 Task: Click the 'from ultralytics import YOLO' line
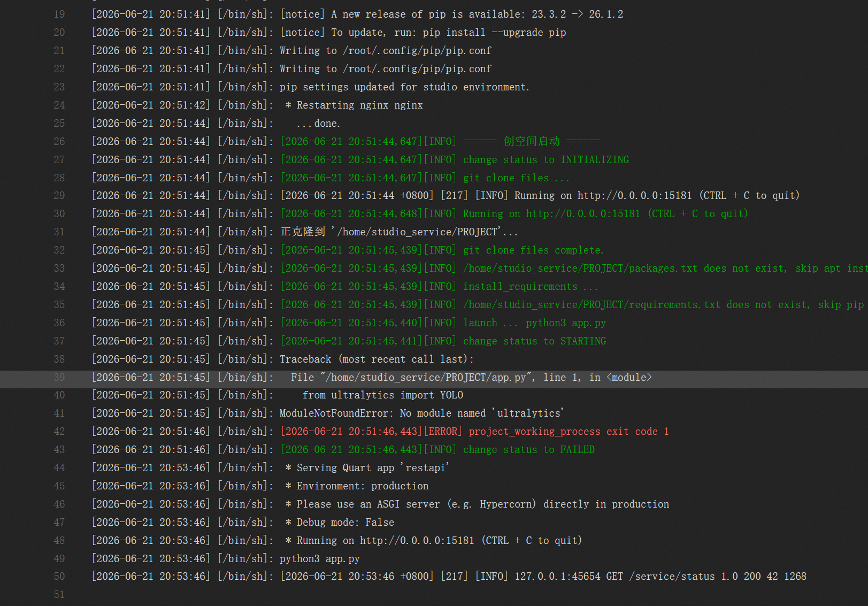pos(278,395)
